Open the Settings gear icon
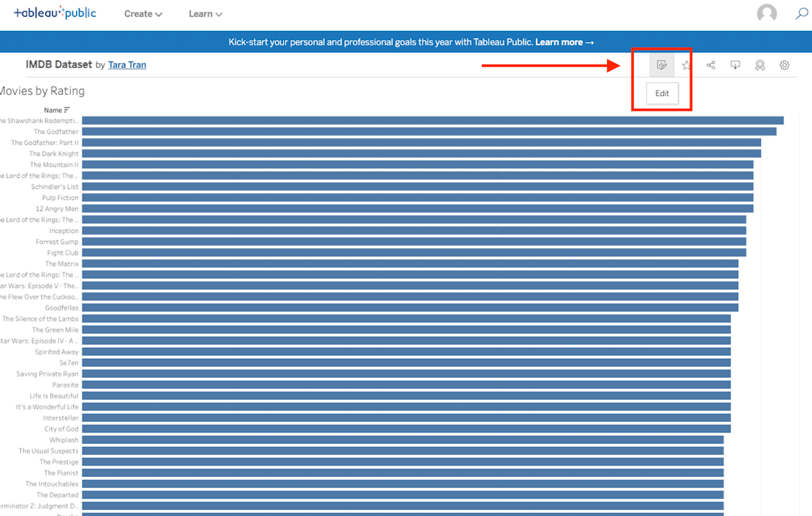The height and width of the screenshot is (516, 812). (784, 65)
